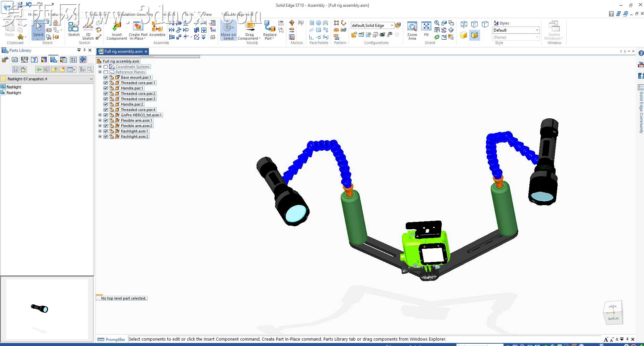Expand the GoPro HERO3_txt.asm:1 node
The width and height of the screenshot is (644, 346).
tap(100, 115)
